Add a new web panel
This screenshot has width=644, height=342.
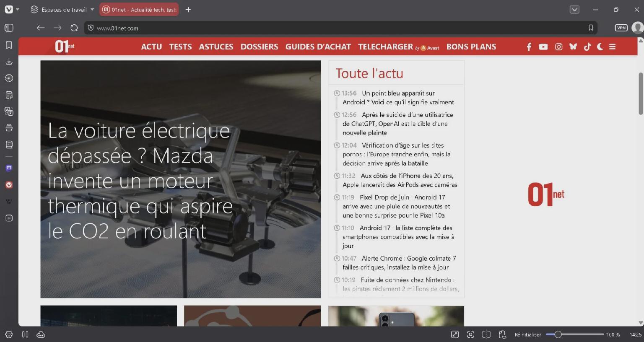[9, 218]
